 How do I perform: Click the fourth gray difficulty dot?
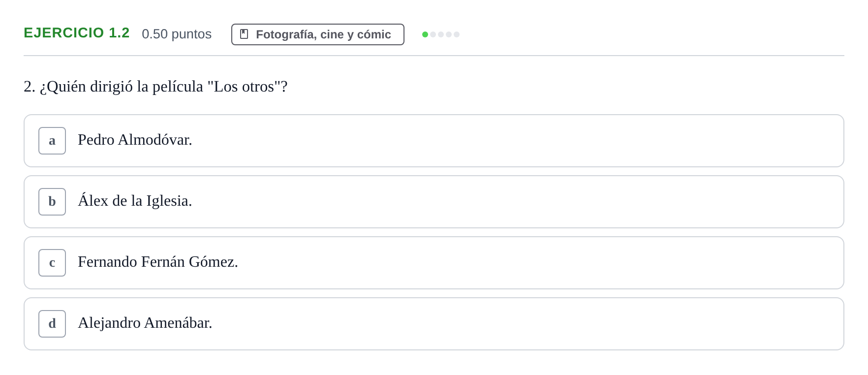pos(449,34)
